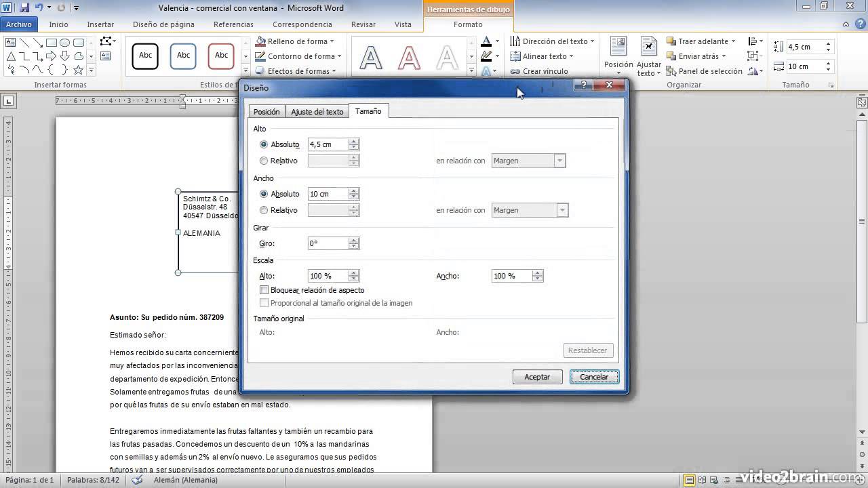Open Alto 'en relación con' Margen combo

(528, 161)
